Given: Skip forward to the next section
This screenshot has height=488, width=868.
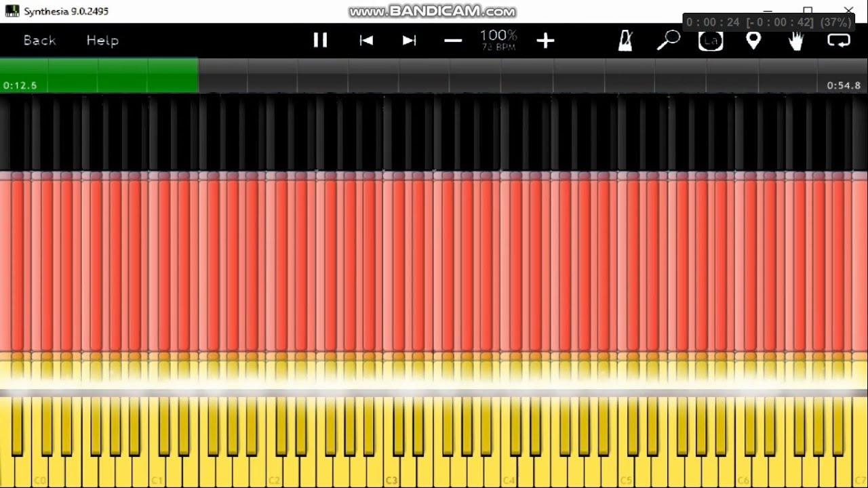Looking at the screenshot, I should click(x=409, y=41).
